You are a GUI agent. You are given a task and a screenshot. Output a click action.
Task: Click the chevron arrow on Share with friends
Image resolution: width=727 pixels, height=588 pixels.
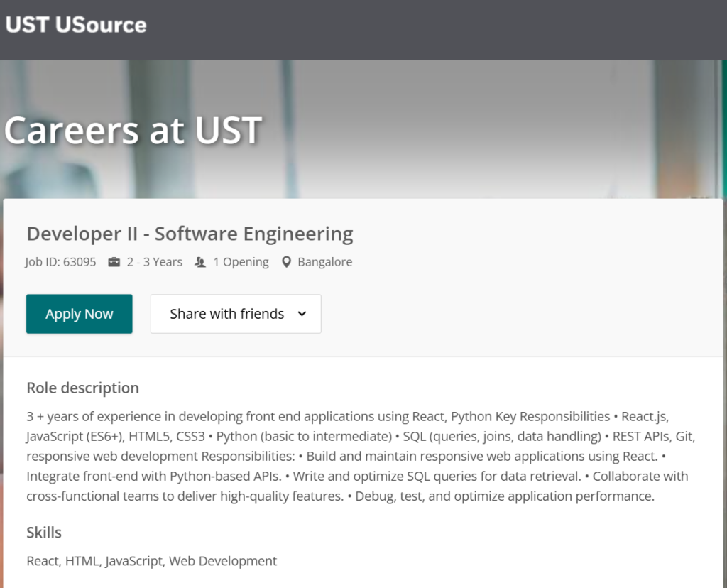click(x=302, y=314)
